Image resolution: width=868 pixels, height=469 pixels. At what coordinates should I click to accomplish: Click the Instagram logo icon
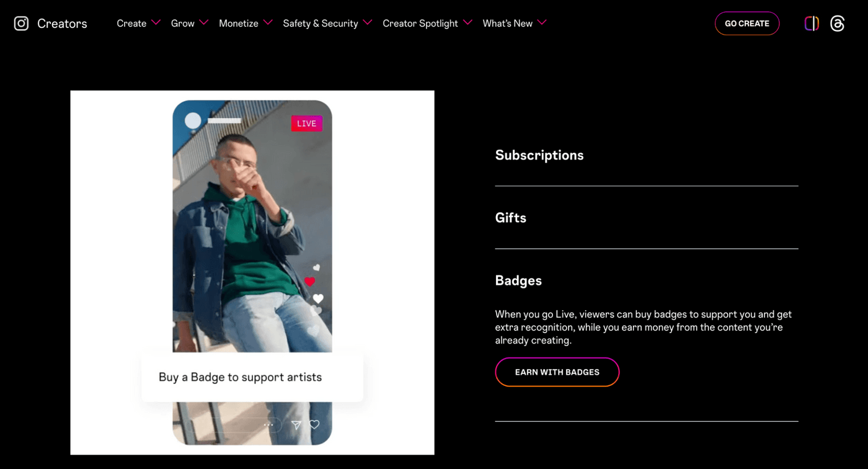click(x=21, y=24)
